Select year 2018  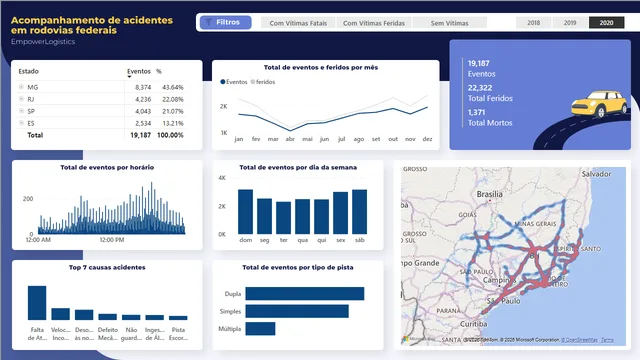[x=533, y=23]
